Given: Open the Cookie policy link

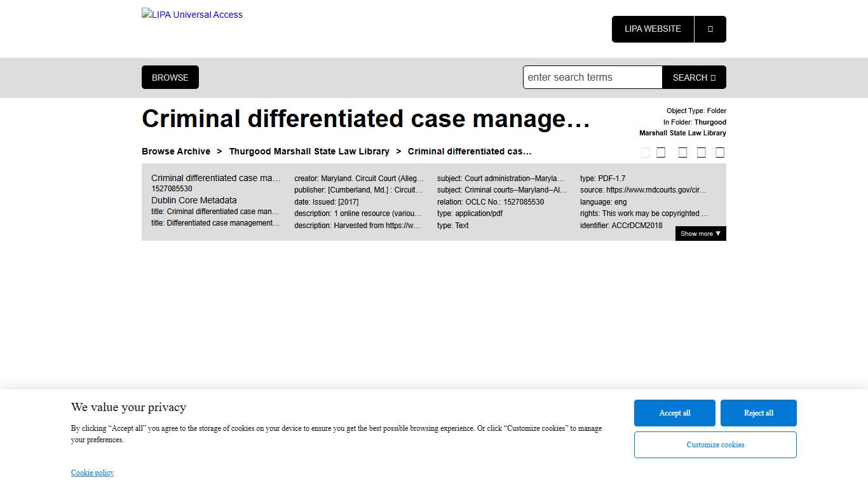Looking at the screenshot, I should (92, 473).
